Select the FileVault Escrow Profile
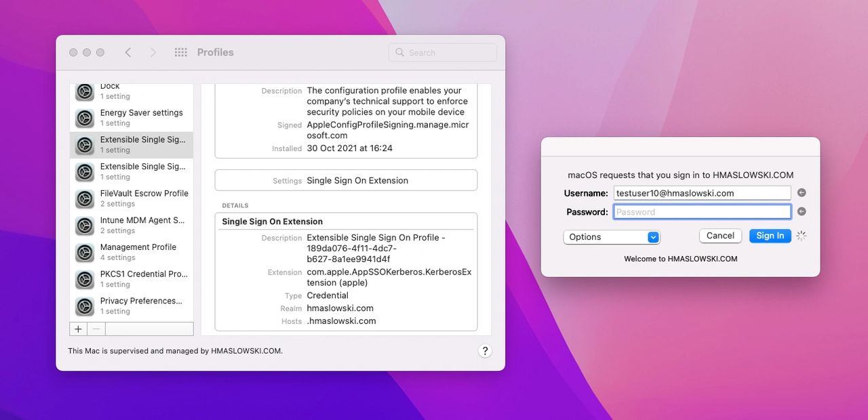Screen dimensions: 868x420 pyautogui.click(x=132, y=198)
